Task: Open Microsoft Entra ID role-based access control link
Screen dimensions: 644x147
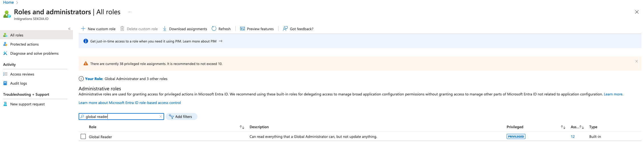Action: (x=130, y=103)
